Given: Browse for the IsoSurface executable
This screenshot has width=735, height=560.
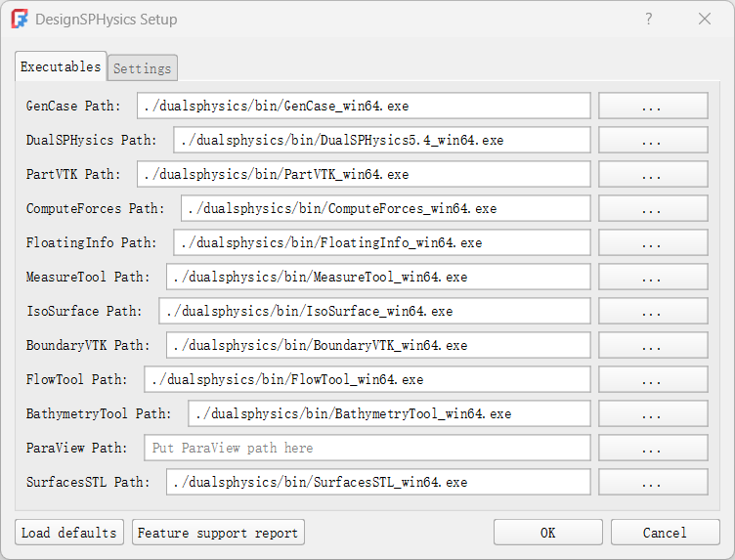Looking at the screenshot, I should click(x=652, y=312).
